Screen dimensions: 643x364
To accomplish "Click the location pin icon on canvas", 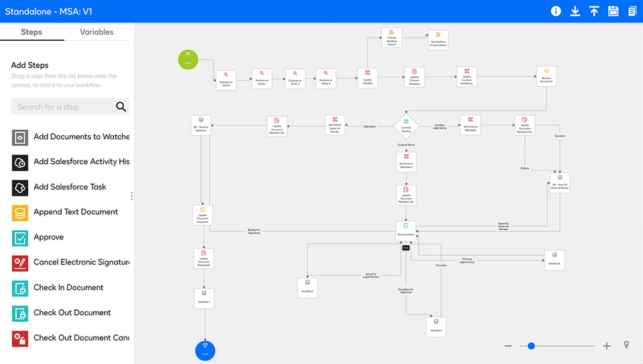I will tap(626, 345).
